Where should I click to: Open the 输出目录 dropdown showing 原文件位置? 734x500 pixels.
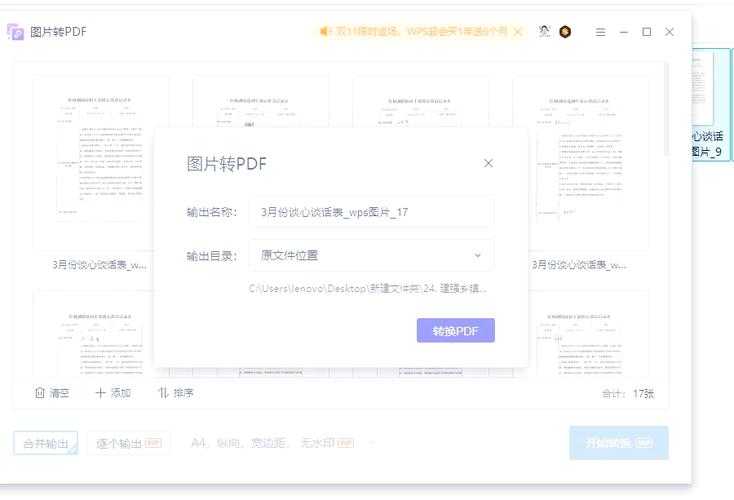[x=372, y=255]
